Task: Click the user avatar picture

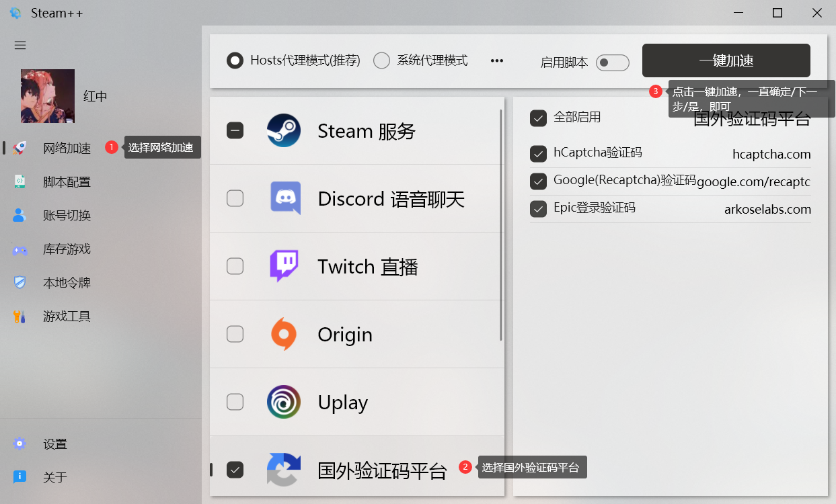Action: 48,96
